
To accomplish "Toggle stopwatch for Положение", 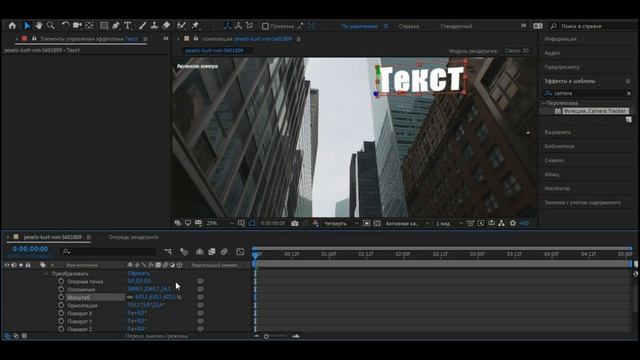I will [x=61, y=289].
